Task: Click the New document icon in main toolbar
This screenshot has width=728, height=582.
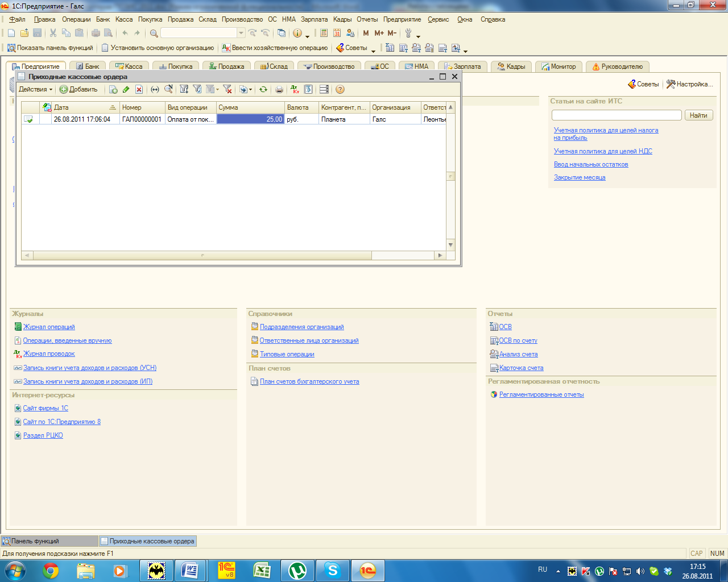Action: point(11,33)
